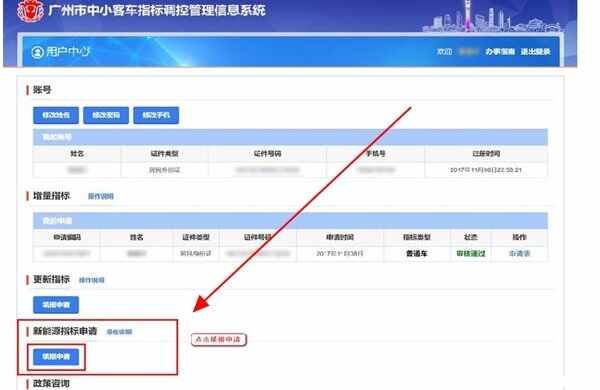Viewport: 600px width, 390px height.
Task: Click 填报申请 button under 新能源指标申请
Action: point(56,357)
